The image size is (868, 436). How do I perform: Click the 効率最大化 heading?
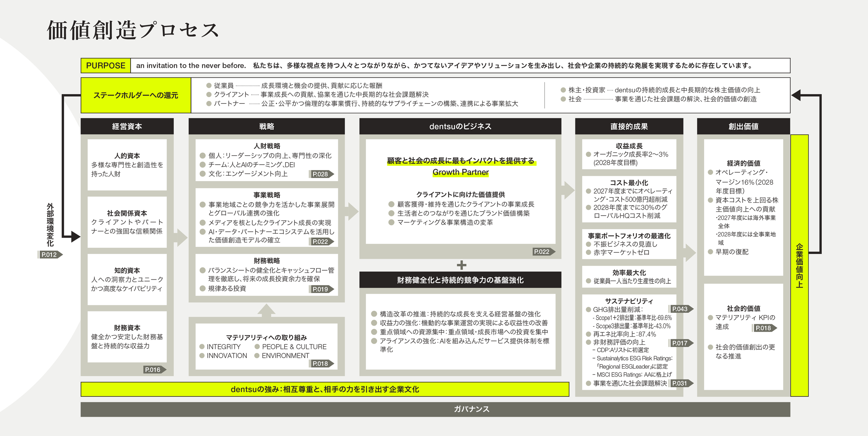[629, 273]
